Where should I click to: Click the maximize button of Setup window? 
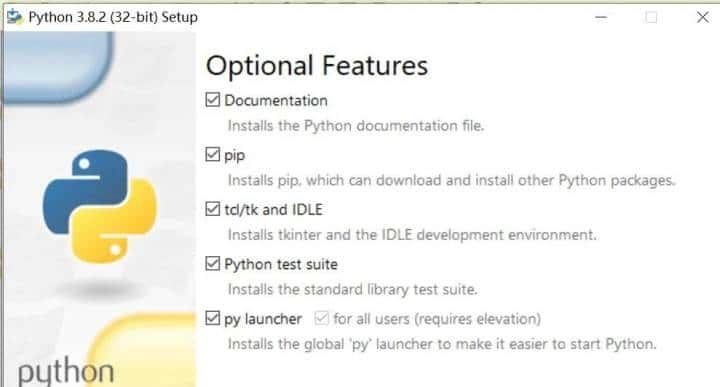coord(651,17)
